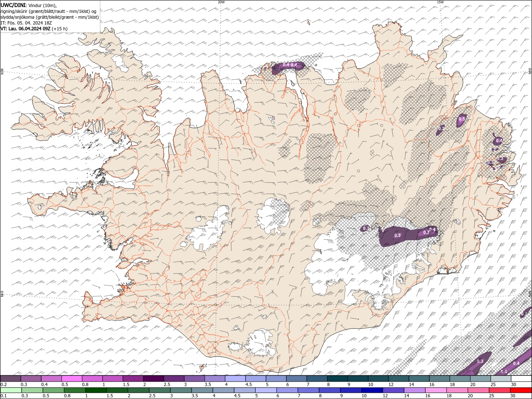Screen dimensions: 532x399
Task: Click the 0.5 precipitation label on eastern map
Action: (461, 119)
